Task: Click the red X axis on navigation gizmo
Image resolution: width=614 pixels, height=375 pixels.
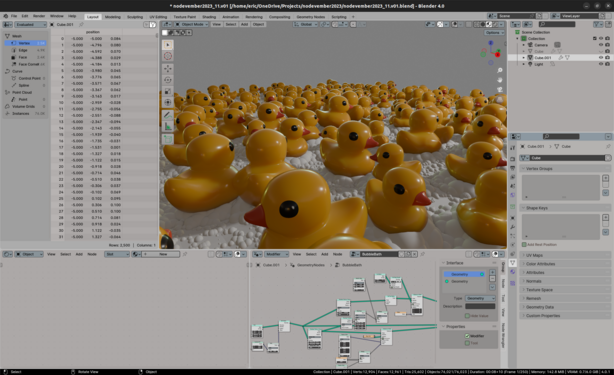Action: 498,54
